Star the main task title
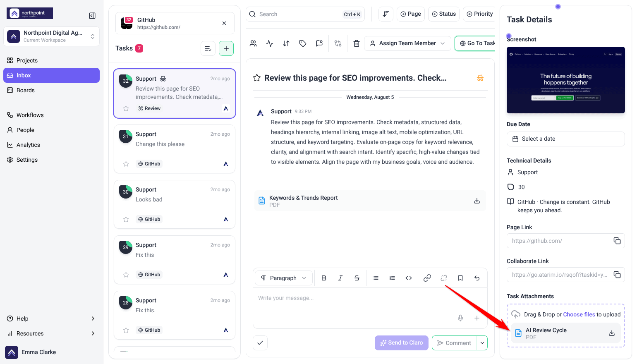Viewport: 637px width, 364px height. [257, 78]
